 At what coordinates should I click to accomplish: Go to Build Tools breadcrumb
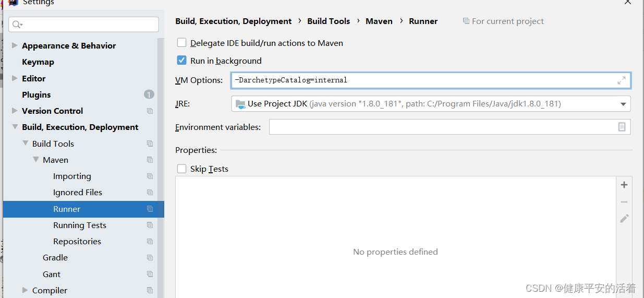[329, 21]
